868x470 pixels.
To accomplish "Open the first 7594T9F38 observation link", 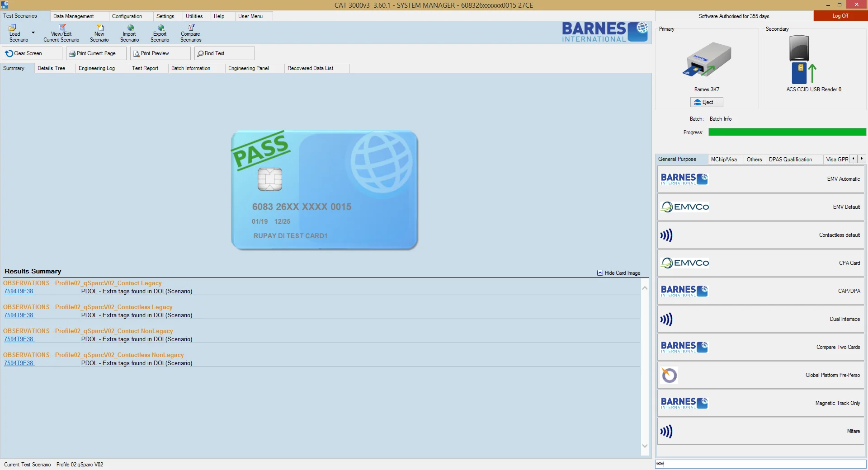I will pos(19,291).
